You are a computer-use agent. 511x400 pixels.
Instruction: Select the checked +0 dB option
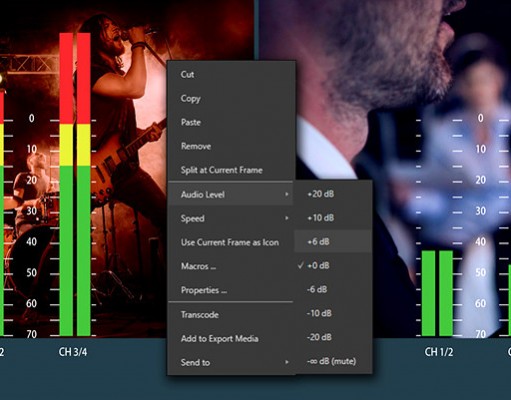[x=333, y=265]
